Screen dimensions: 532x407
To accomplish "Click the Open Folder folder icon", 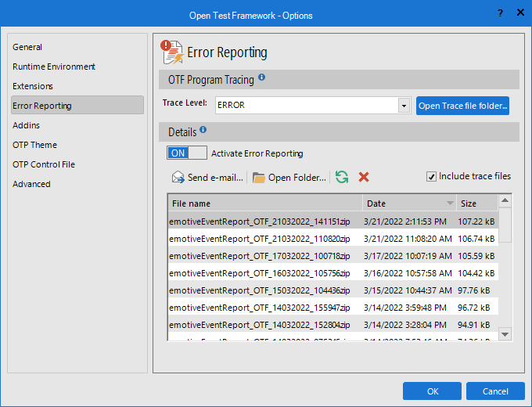I will [258, 178].
